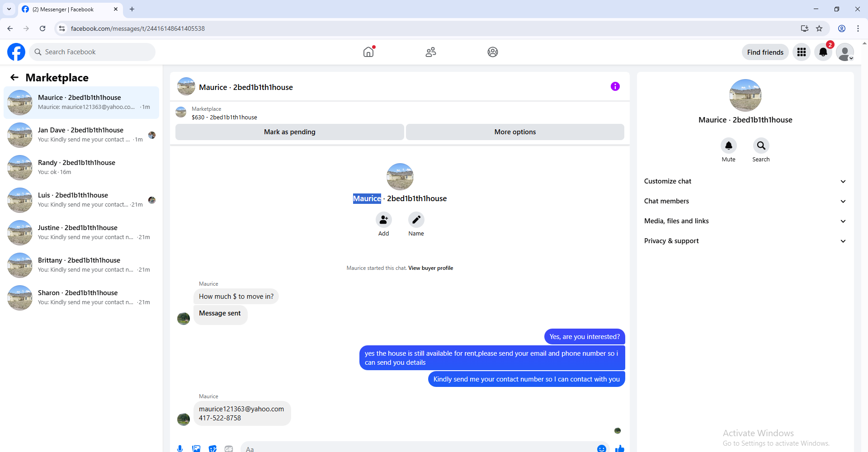This screenshot has height=452, width=868.
Task: Open the $630 2bed1b1th1house listing link
Action: tap(224, 117)
